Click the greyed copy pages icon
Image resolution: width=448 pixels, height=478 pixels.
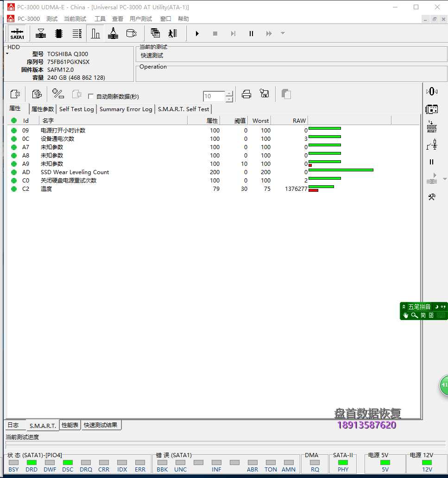point(286,94)
